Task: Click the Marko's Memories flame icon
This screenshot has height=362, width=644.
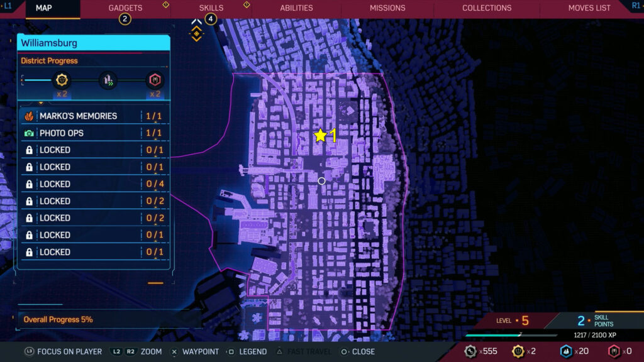Action: pos(29,116)
